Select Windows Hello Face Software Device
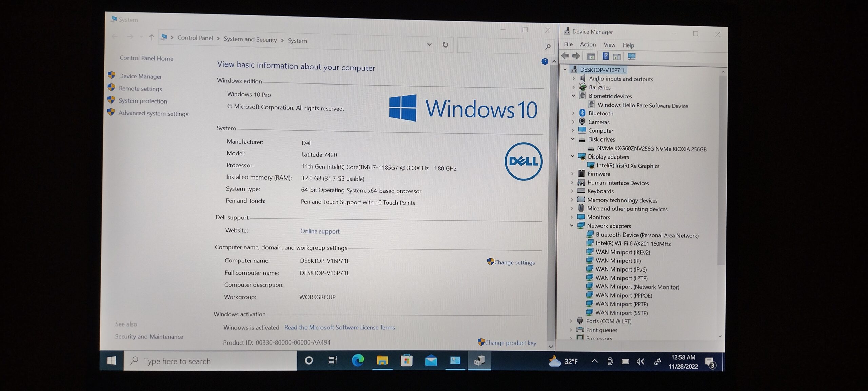868x391 pixels. [643, 105]
